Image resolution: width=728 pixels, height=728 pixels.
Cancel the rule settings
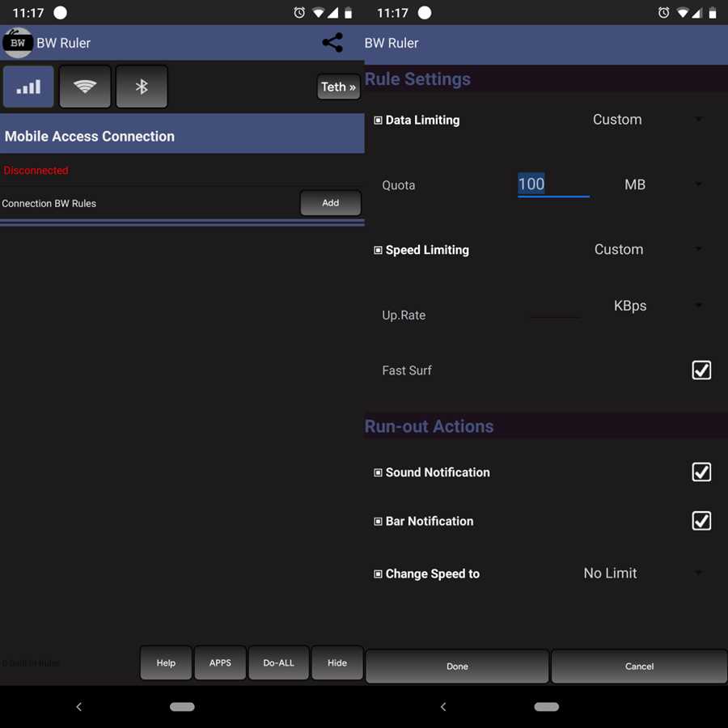pos(639,667)
